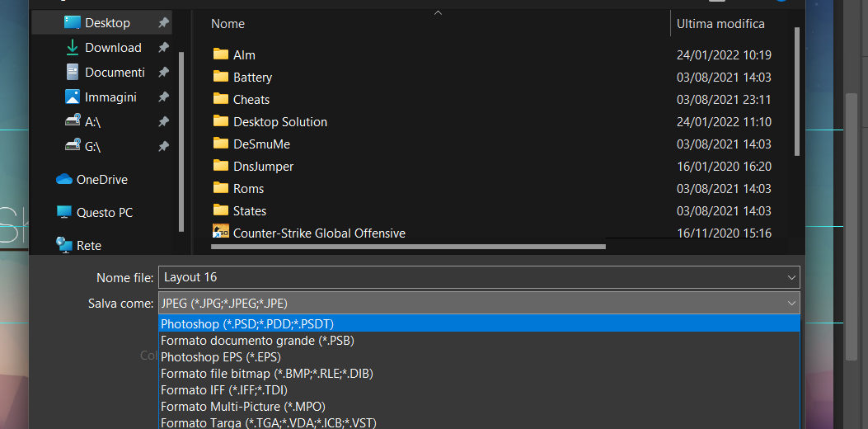Open Documenti in the navigation pane
868x429 pixels.
click(115, 72)
